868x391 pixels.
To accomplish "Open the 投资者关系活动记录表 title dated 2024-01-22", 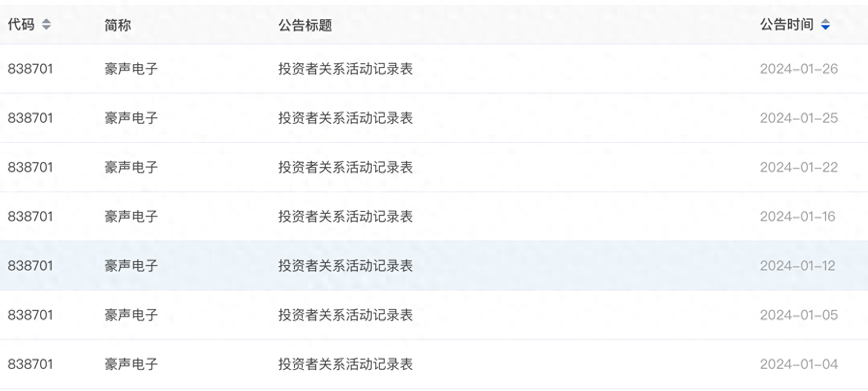I will (x=345, y=168).
